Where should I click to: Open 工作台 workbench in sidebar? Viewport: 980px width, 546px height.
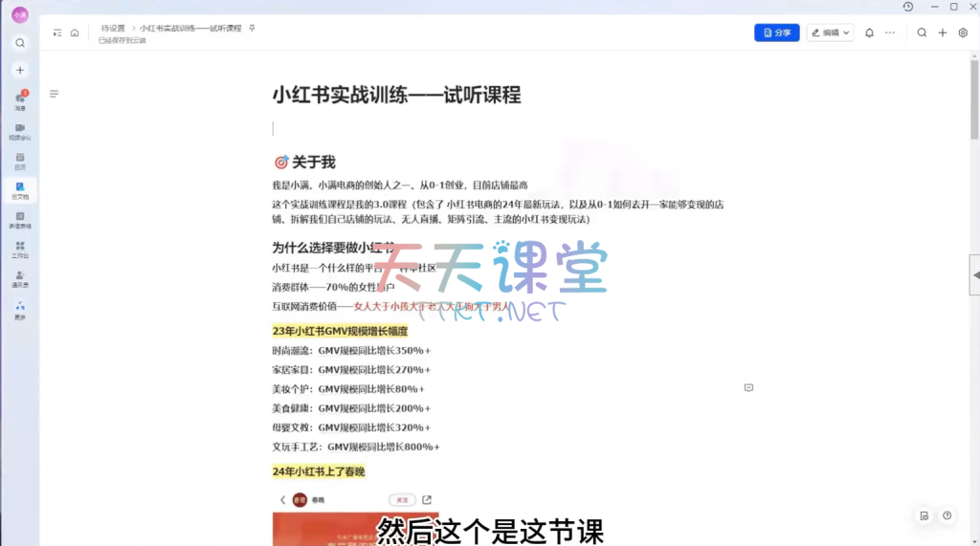[x=20, y=250]
